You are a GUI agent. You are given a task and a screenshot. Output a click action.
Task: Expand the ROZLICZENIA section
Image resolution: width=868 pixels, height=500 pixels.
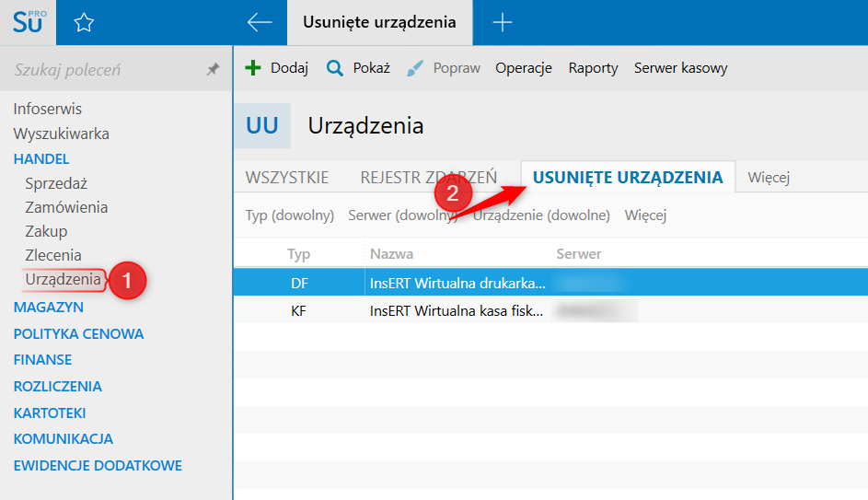click(58, 386)
